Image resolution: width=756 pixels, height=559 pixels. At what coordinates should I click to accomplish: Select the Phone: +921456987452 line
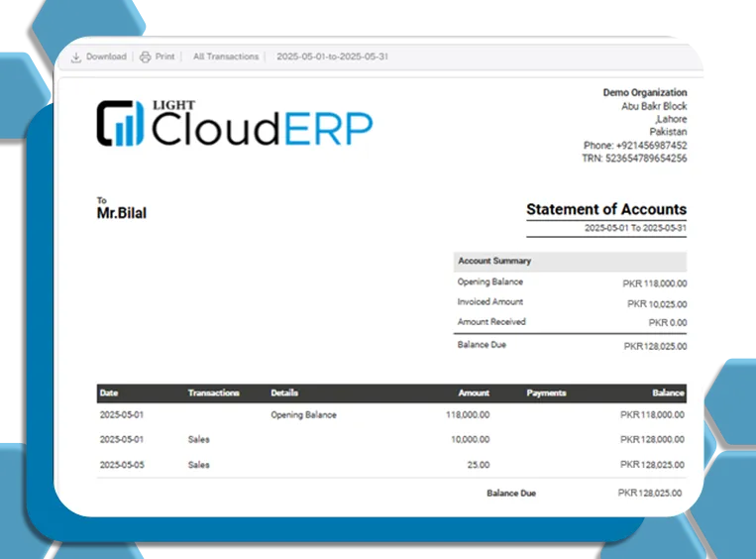[x=635, y=145]
